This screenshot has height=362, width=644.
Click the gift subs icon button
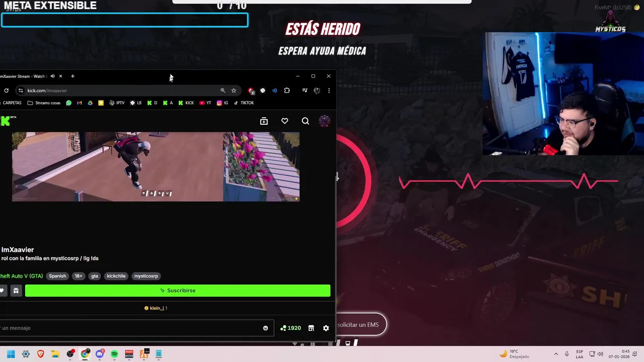pos(16,291)
